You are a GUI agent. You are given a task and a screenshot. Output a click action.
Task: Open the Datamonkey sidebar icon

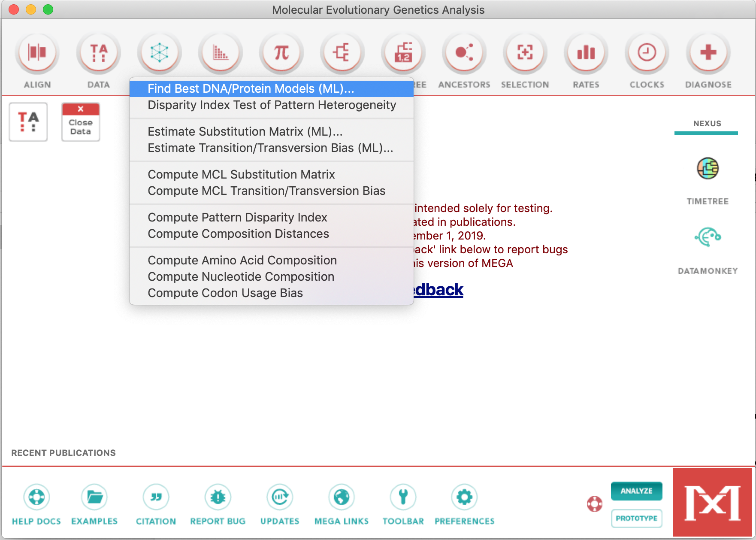coord(707,236)
